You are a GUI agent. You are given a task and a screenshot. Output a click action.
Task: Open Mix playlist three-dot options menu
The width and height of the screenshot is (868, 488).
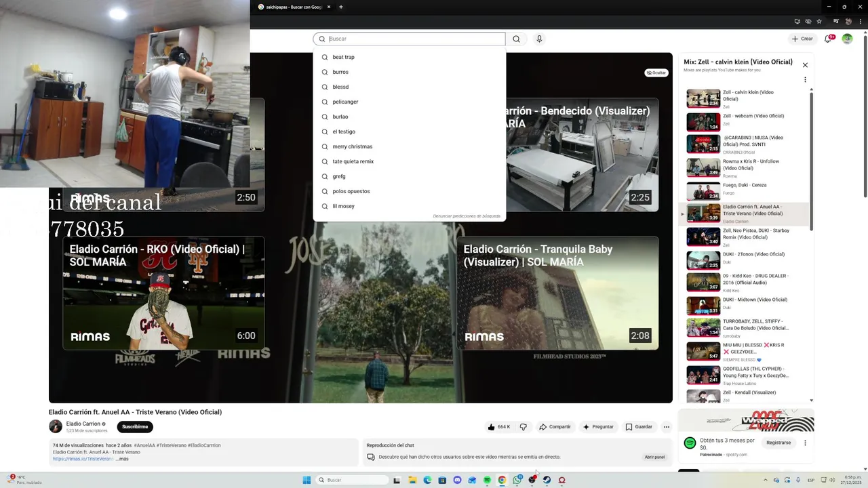tap(805, 79)
